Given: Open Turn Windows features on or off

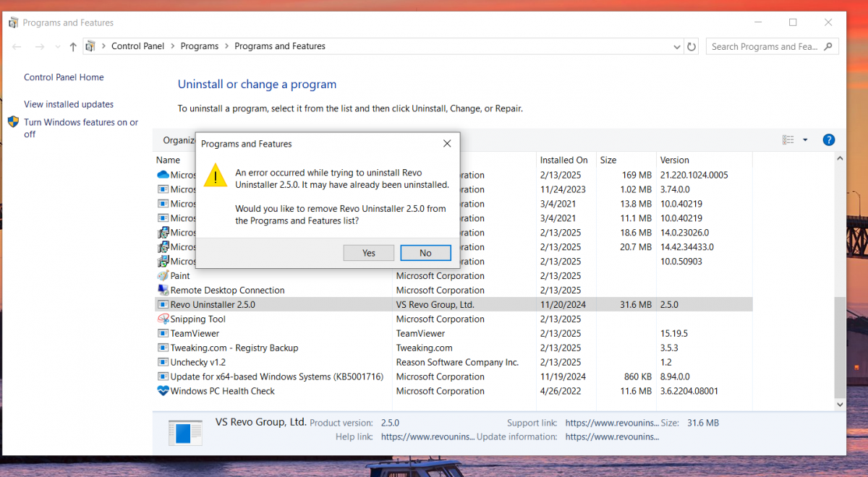Looking at the screenshot, I should pyautogui.click(x=81, y=128).
